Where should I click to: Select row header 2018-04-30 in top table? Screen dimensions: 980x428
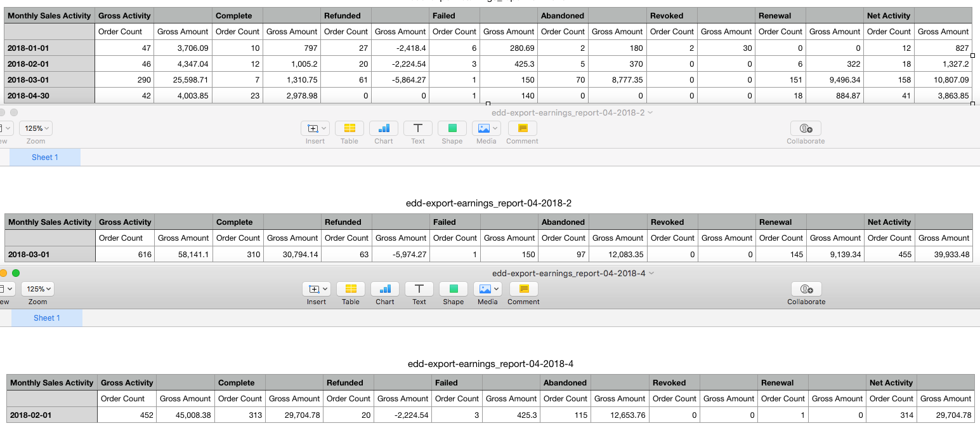coord(49,95)
